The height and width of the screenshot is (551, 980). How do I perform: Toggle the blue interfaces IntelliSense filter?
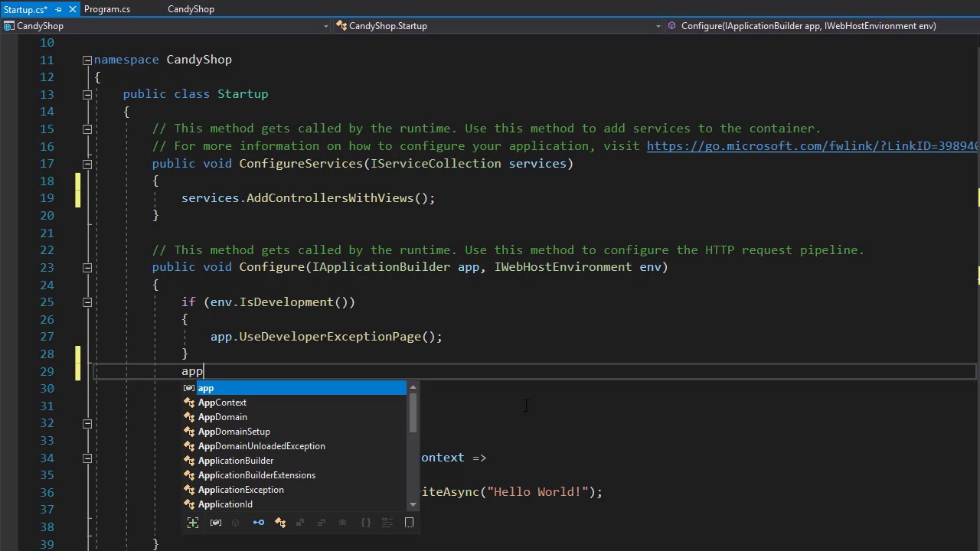coord(259,523)
